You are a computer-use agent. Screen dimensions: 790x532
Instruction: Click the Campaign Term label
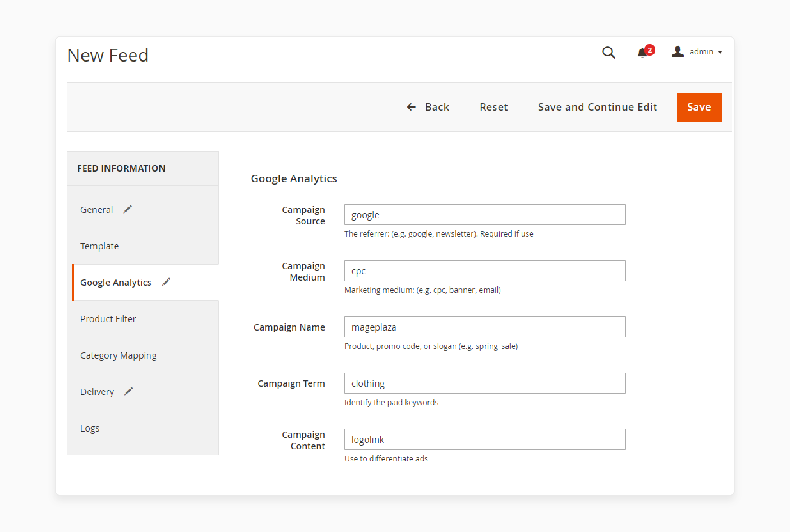291,384
